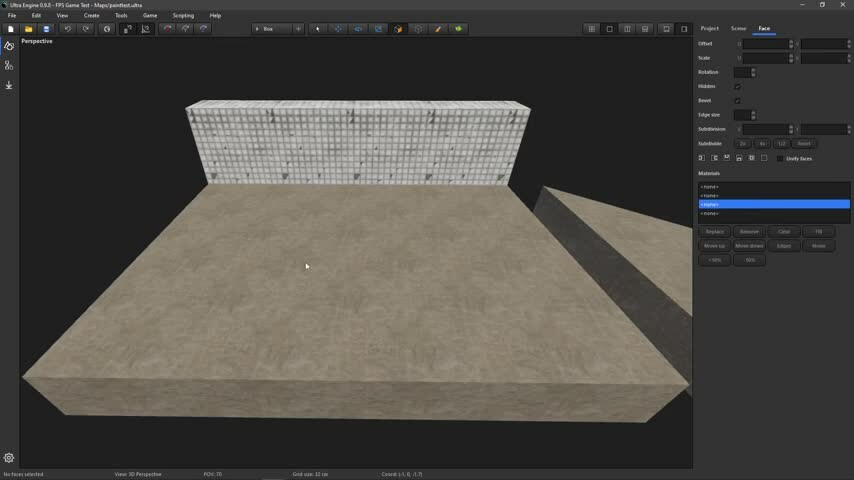
Task: Click the download arrow sidebar icon
Action: coord(9,85)
